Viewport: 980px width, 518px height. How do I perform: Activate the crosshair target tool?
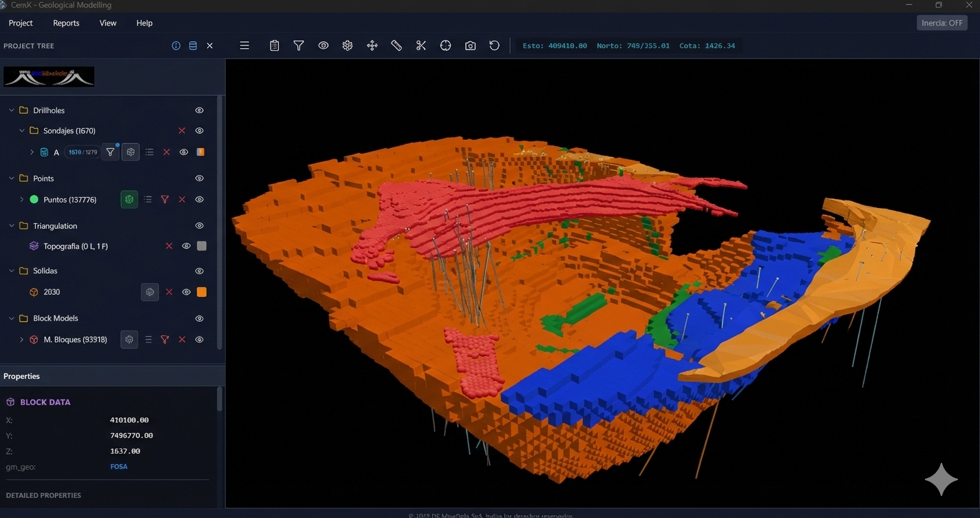(445, 45)
